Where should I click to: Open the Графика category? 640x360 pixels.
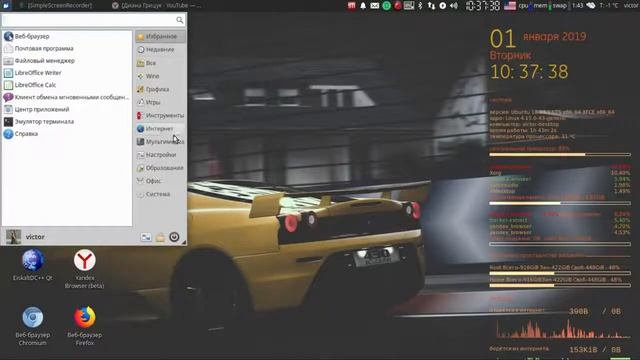pos(160,89)
